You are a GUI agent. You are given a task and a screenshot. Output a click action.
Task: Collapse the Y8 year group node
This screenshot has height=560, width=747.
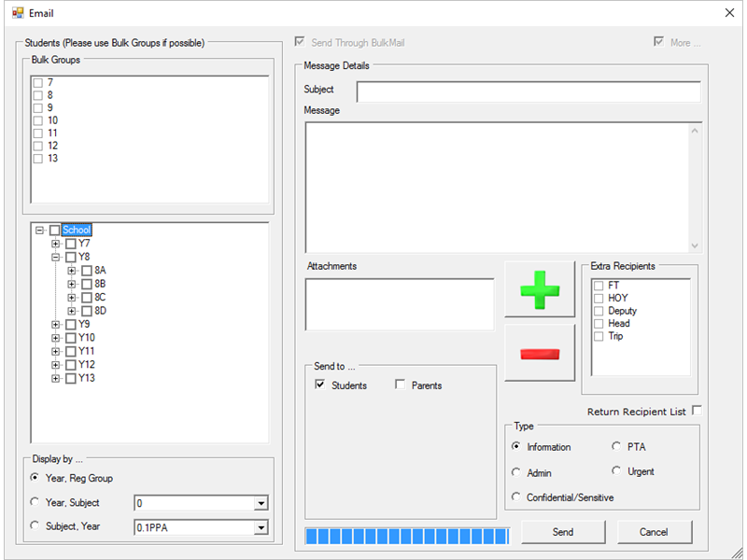[x=56, y=257]
